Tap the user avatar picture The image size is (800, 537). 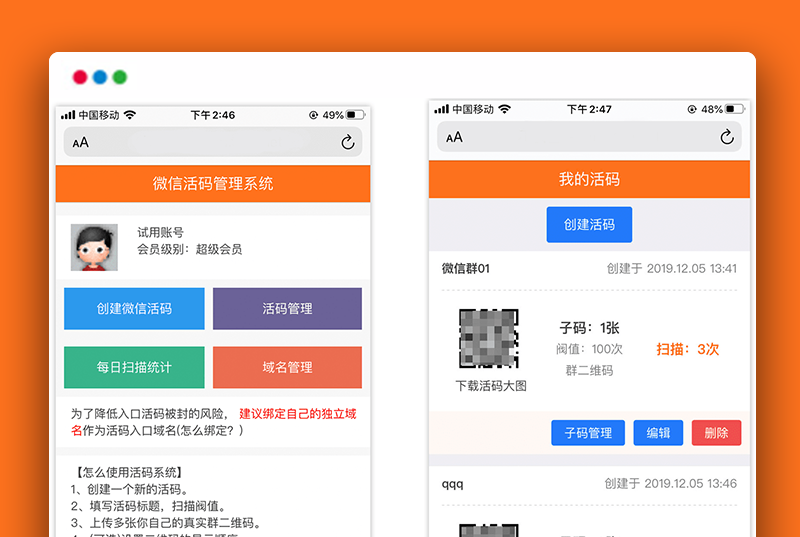(94, 247)
